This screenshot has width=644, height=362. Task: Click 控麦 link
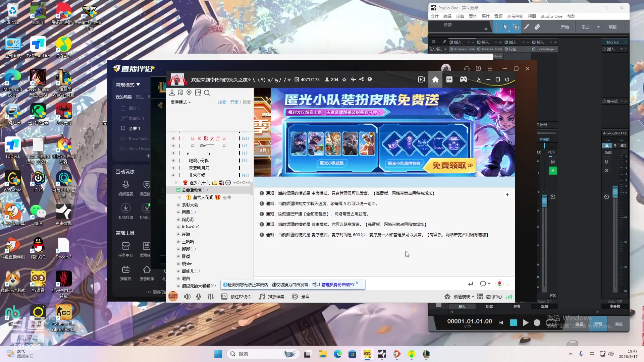[x=222, y=102]
